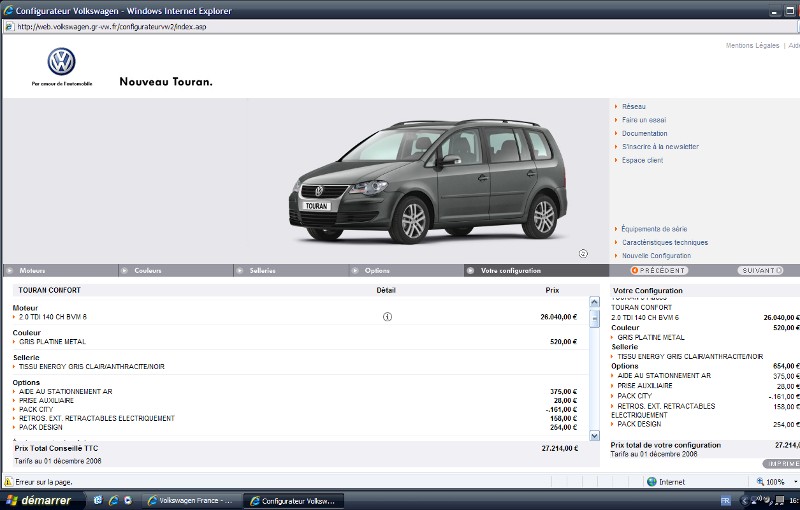Open the Selleries tab
Image resolution: width=800 pixels, height=510 pixels.
[291, 270]
